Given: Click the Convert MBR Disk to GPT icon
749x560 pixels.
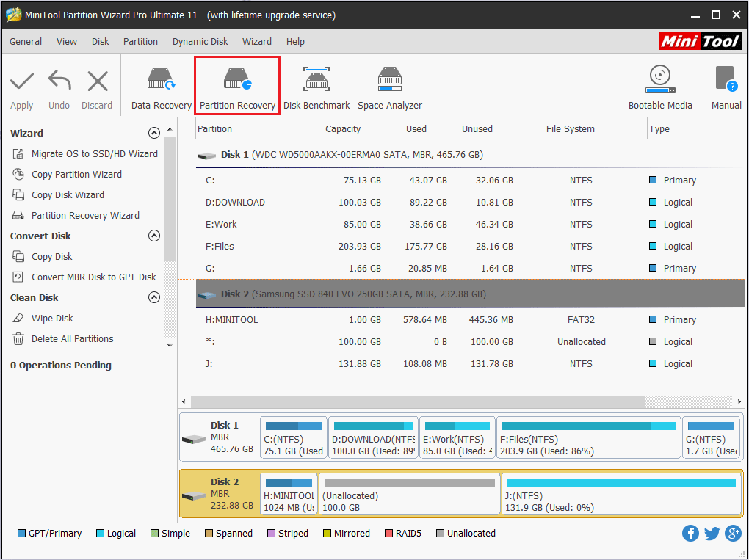Looking at the screenshot, I should 18,277.
